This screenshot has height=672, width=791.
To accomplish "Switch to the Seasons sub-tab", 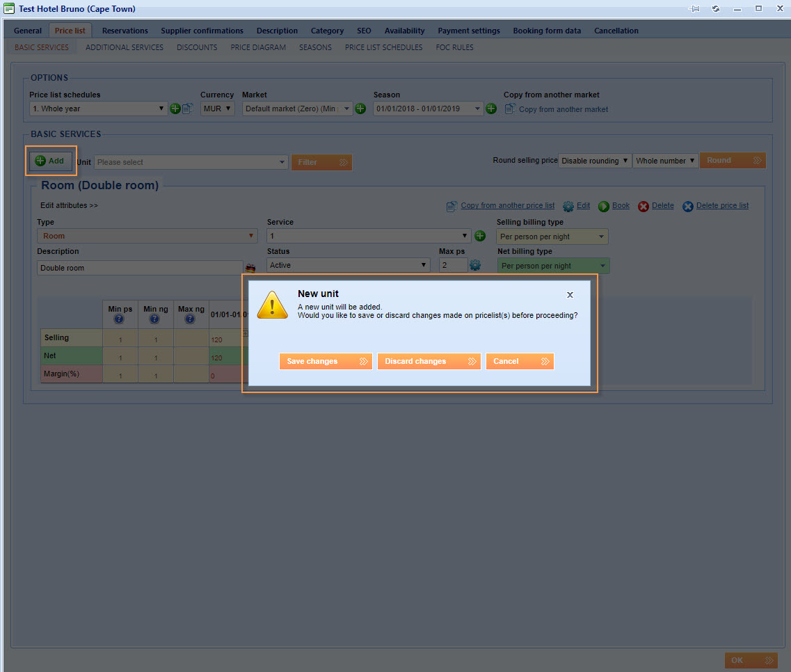I will [315, 47].
